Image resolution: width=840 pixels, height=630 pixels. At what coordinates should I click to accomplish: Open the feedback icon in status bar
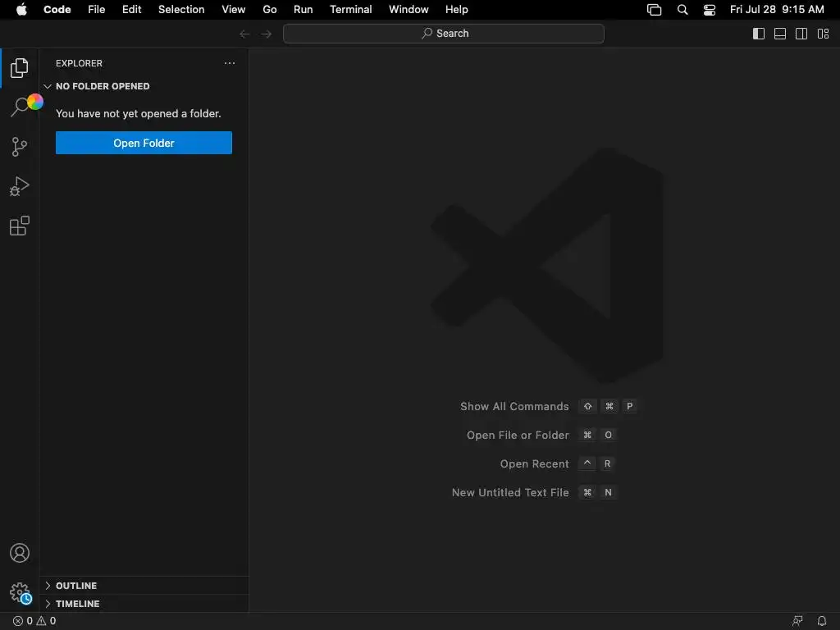point(797,621)
